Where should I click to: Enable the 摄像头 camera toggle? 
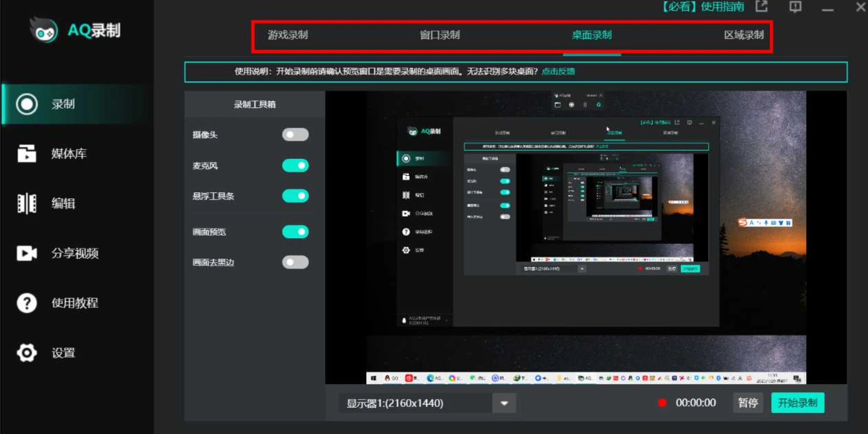[x=295, y=134]
